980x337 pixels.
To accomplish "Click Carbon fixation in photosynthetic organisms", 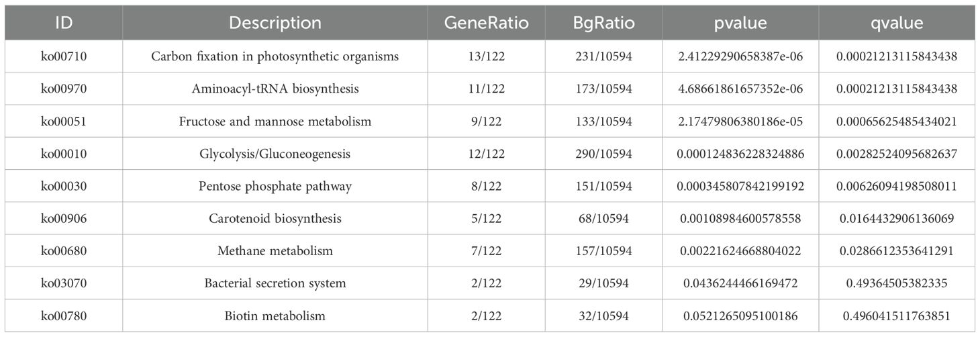I will point(275,56).
